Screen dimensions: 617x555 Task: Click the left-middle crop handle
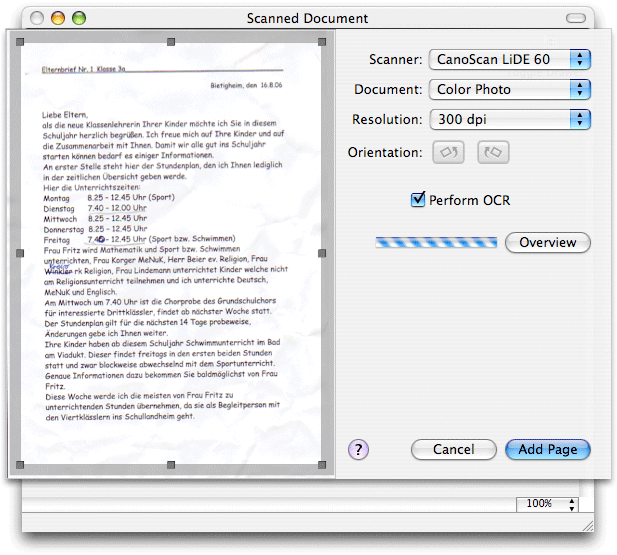pos(20,253)
